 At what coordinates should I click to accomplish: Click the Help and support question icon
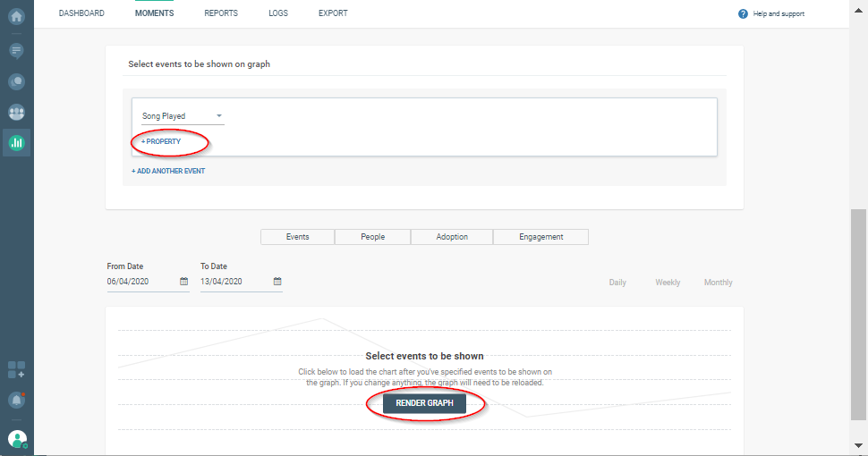click(x=743, y=14)
